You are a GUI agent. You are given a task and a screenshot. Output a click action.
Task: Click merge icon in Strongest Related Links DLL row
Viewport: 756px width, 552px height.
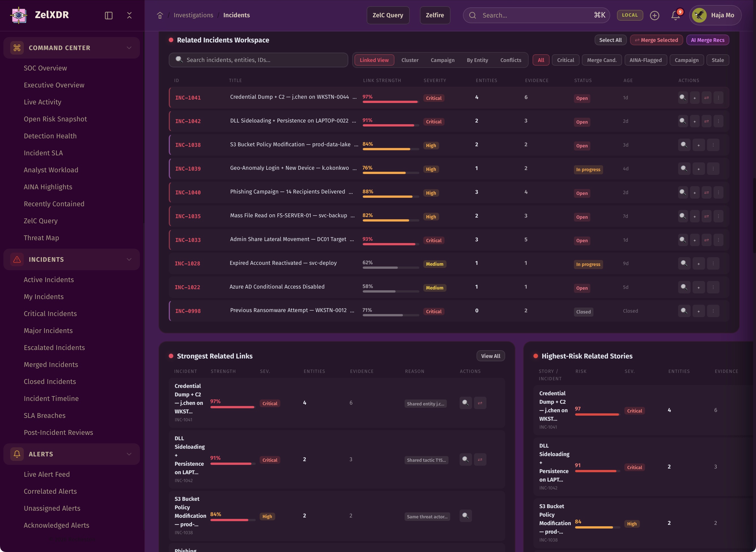click(x=480, y=459)
